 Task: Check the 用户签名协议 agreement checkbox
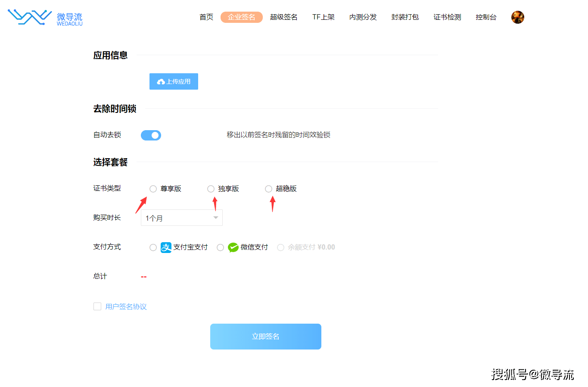coord(97,306)
